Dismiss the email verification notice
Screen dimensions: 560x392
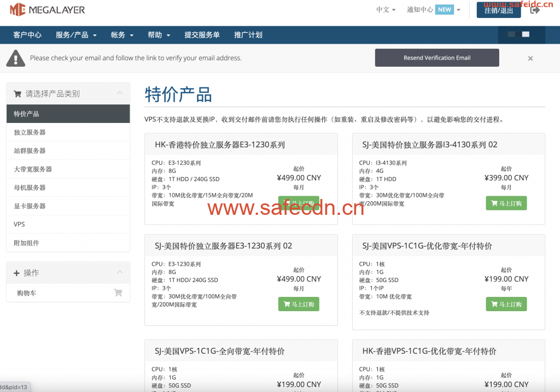530,58
